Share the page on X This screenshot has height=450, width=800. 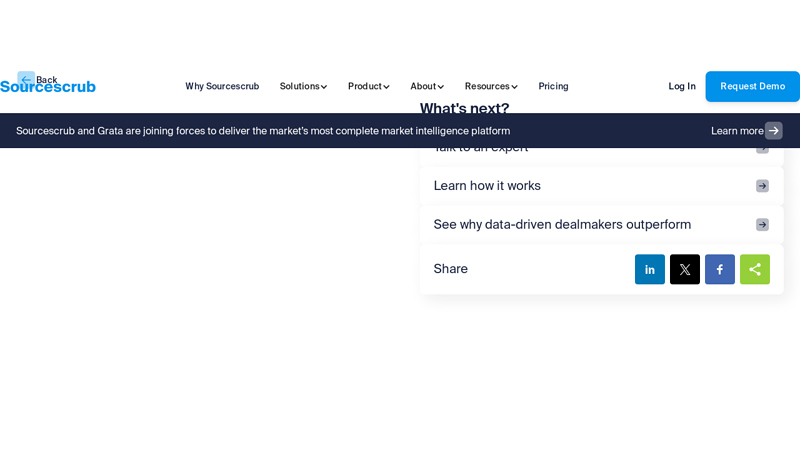pyautogui.click(x=685, y=269)
